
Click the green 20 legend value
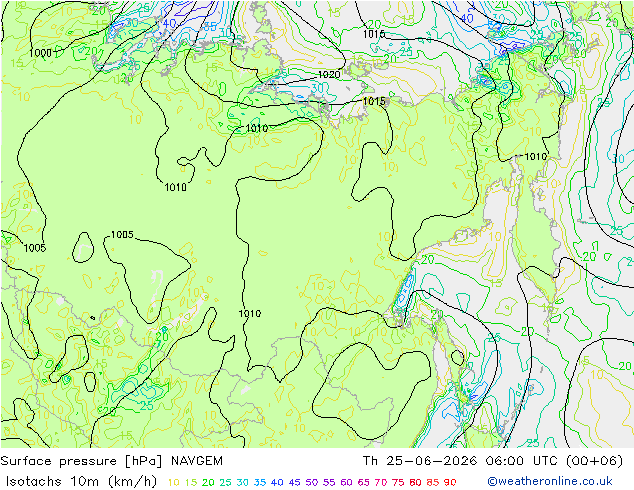[x=208, y=482]
